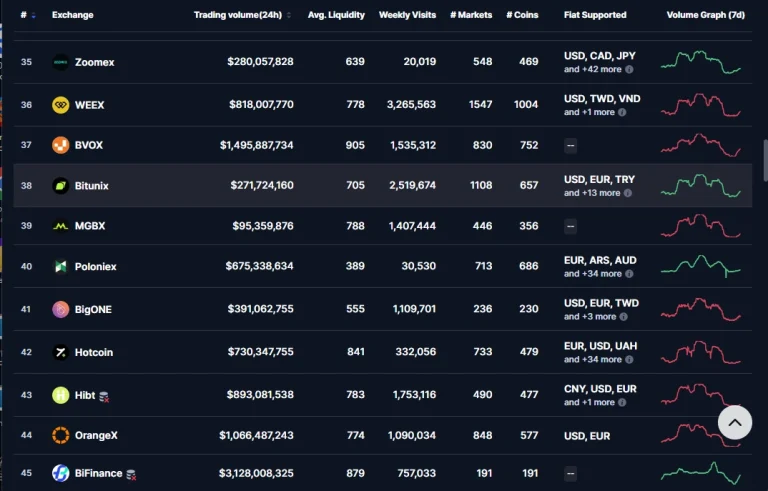
Task: Click the WEEX exchange logo
Action: 61,105
